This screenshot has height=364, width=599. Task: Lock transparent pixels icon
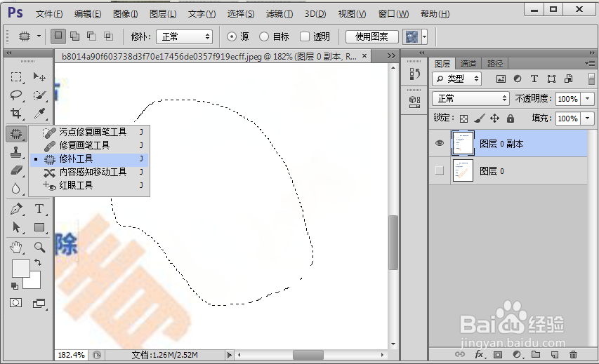click(463, 119)
